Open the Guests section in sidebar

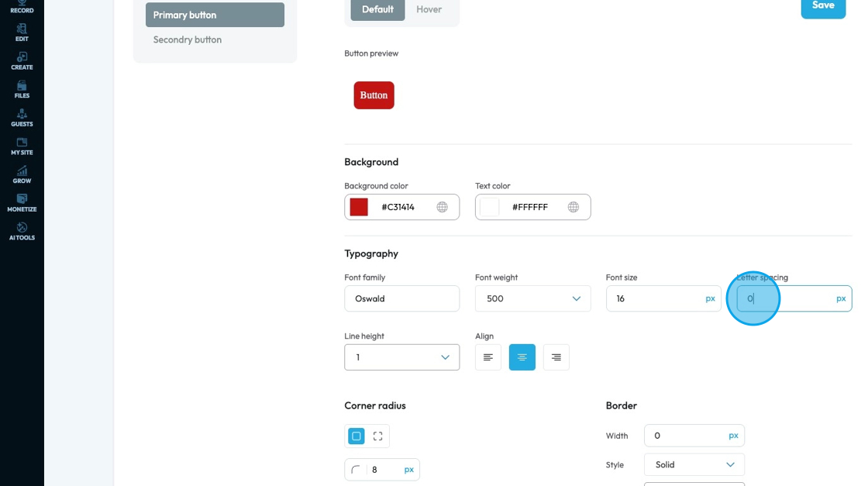(x=22, y=118)
